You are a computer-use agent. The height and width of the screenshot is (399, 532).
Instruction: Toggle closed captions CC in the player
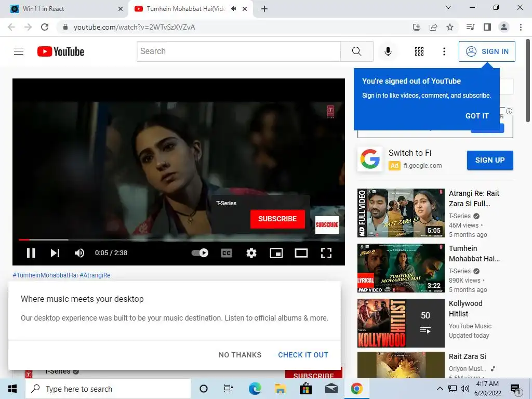[x=227, y=253]
